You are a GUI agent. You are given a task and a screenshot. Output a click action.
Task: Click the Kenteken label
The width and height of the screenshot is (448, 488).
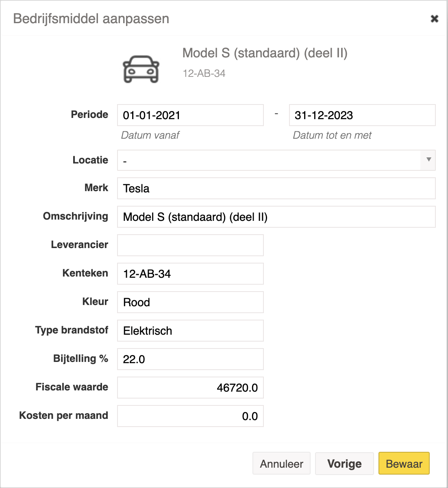(x=85, y=273)
